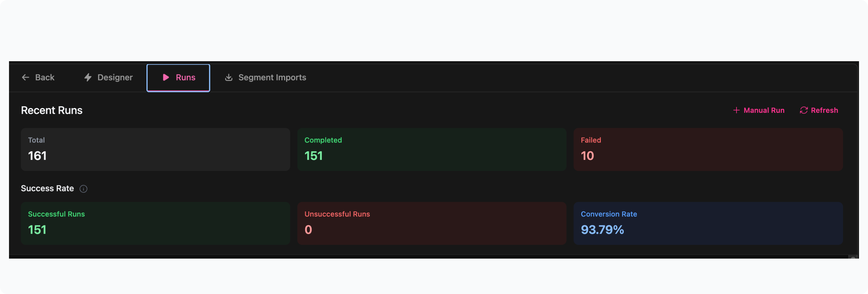The height and width of the screenshot is (294, 868).
Task: Click the Designer lightning bolt icon
Action: click(x=88, y=77)
